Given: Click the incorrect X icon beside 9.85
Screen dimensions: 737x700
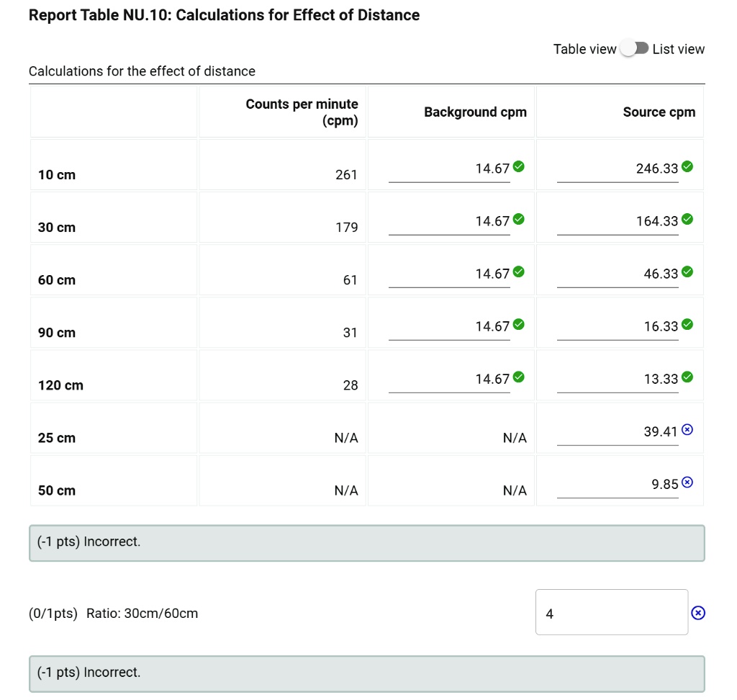Looking at the screenshot, I should pyautogui.click(x=687, y=483).
